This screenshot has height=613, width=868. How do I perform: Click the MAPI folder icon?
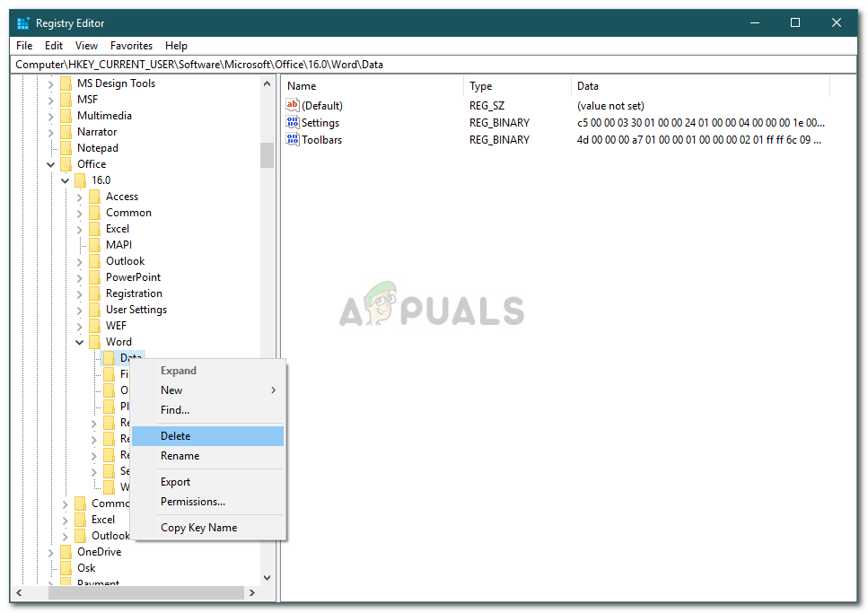(x=95, y=245)
